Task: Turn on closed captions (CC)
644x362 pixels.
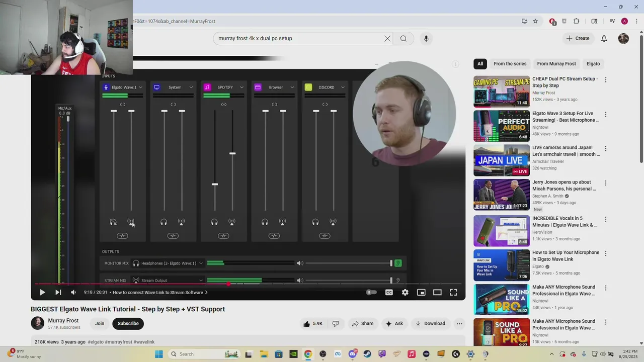Action: pyautogui.click(x=389, y=292)
